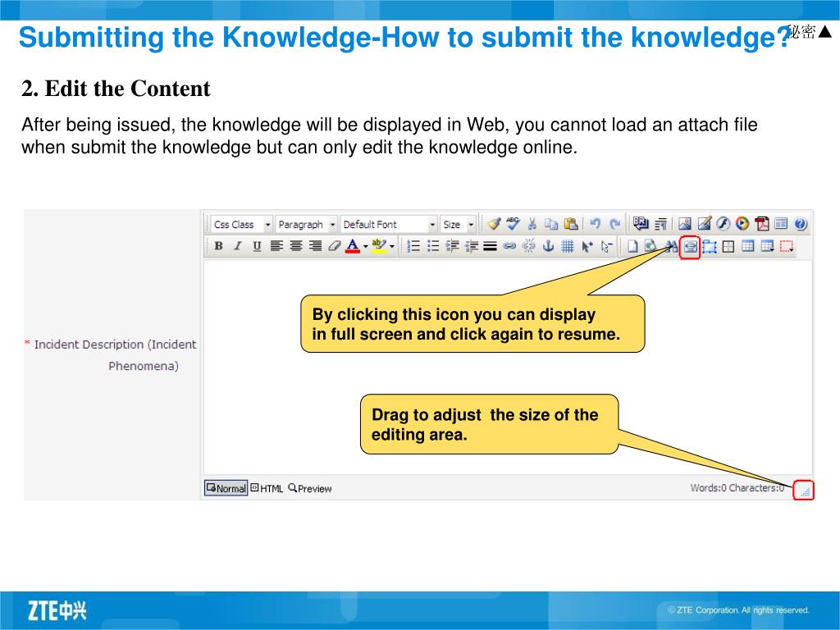The width and height of the screenshot is (840, 630).
Task: Toggle full screen editing mode
Action: pos(690,246)
